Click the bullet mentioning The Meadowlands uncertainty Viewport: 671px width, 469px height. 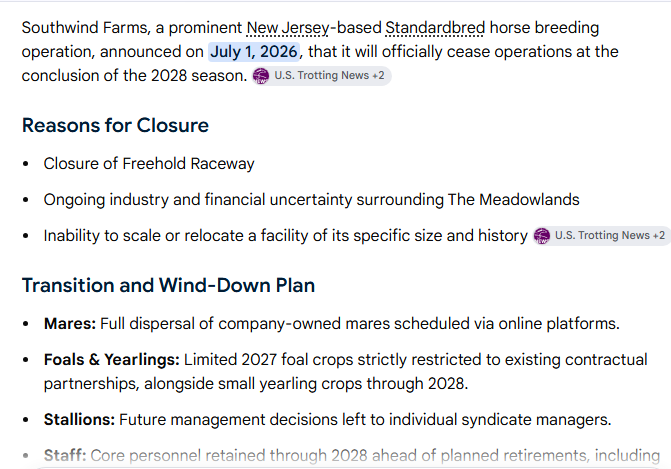pyautogui.click(x=312, y=200)
